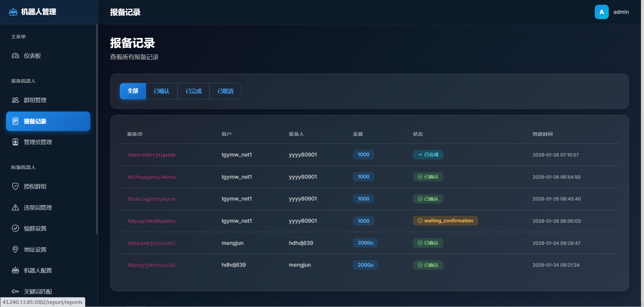Click the 2000u amount badge for mengjun customer

tap(365, 243)
